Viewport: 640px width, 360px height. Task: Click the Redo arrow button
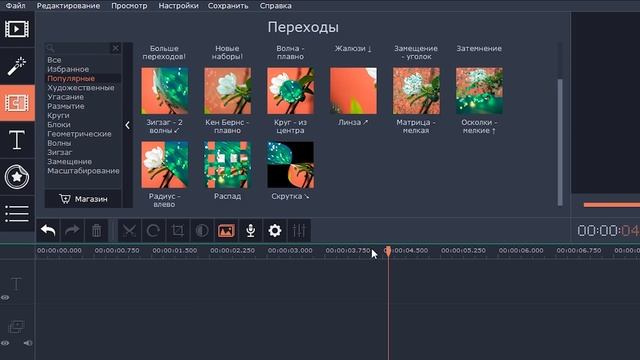[72, 231]
